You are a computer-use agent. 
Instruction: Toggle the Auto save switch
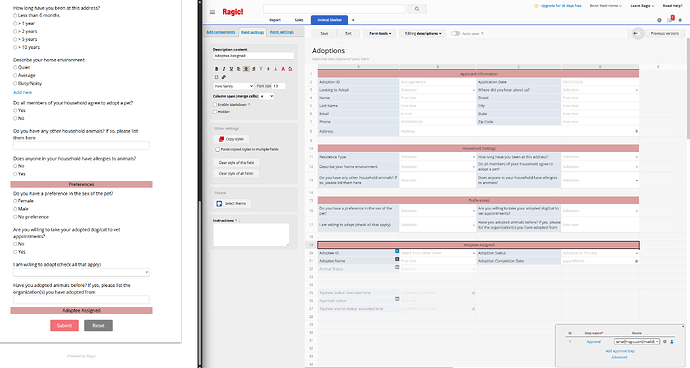[x=455, y=33]
